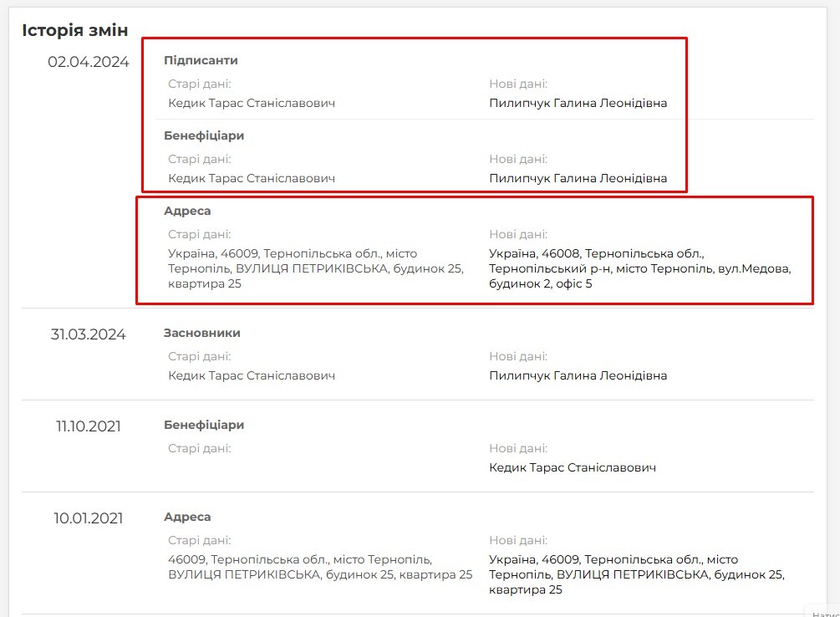
Task: Click the 'Історія змін' heading
Action: point(75,31)
